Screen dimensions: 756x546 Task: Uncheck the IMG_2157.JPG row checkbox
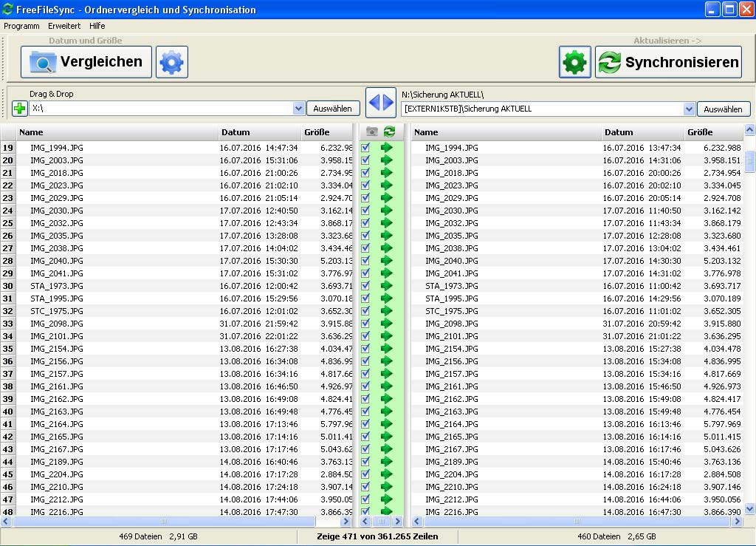(x=365, y=373)
